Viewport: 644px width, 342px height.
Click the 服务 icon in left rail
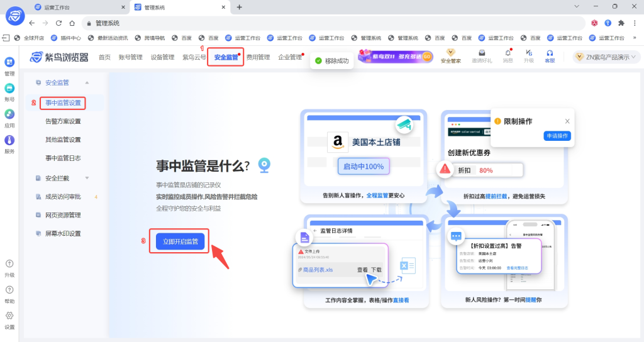tap(9, 140)
